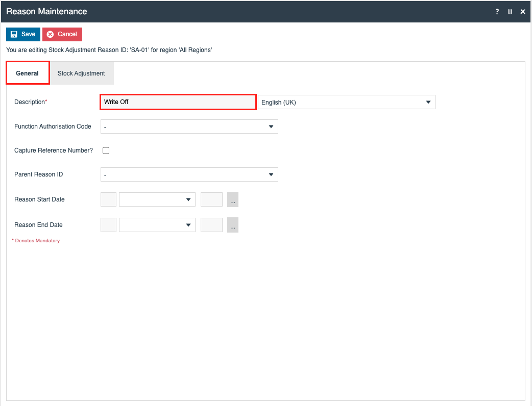
Task: Open the Reason Start Date month dropdown
Action: (157, 199)
